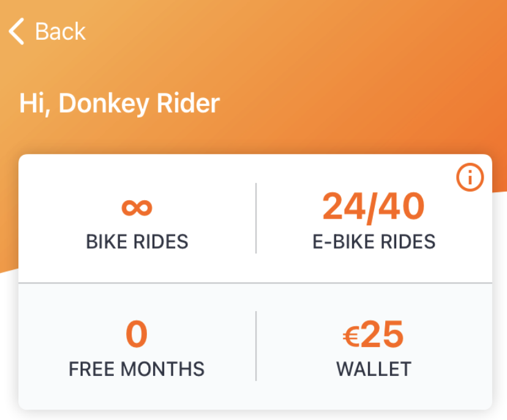Click the Hi, Donkey Rider greeting

(119, 103)
